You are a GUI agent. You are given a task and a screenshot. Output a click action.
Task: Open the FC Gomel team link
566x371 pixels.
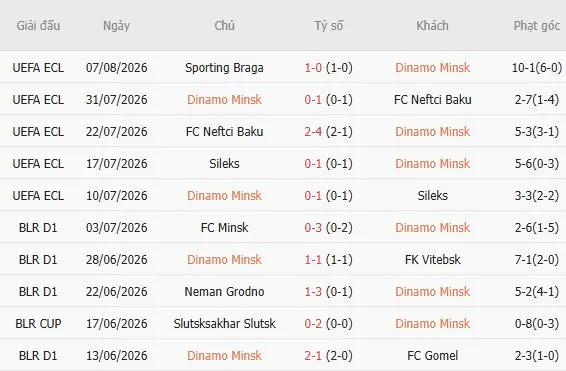click(x=432, y=356)
